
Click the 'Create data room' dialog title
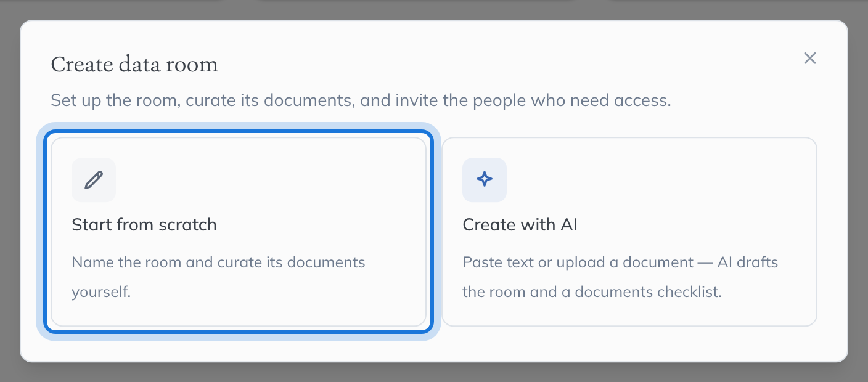pyautogui.click(x=134, y=64)
